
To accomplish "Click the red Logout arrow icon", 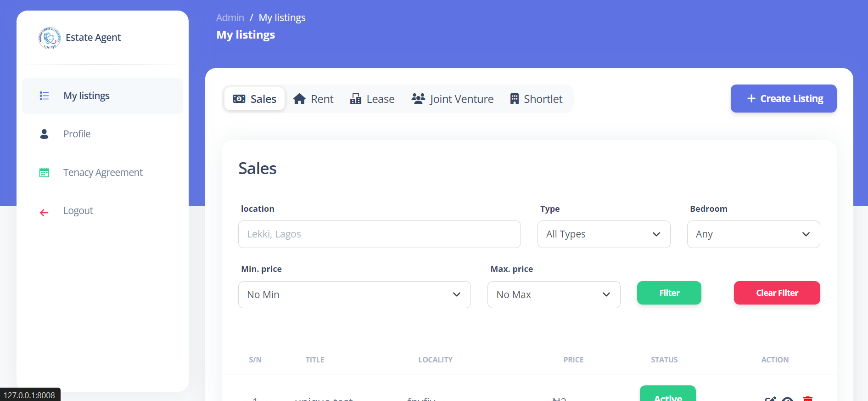I will [x=44, y=213].
